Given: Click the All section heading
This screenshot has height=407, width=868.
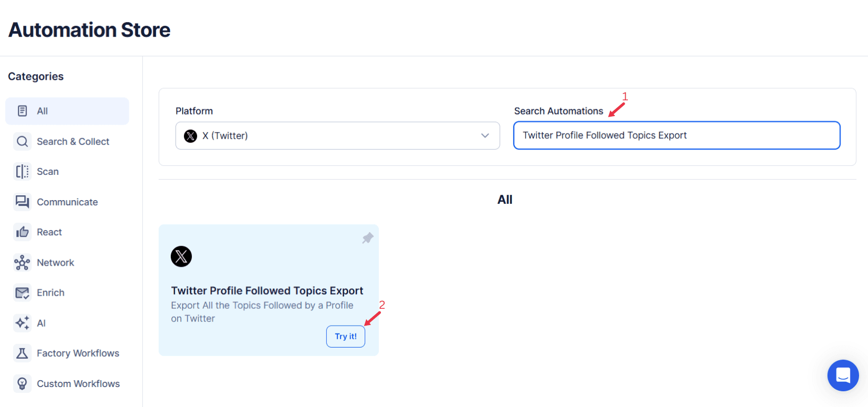Looking at the screenshot, I should click(504, 200).
